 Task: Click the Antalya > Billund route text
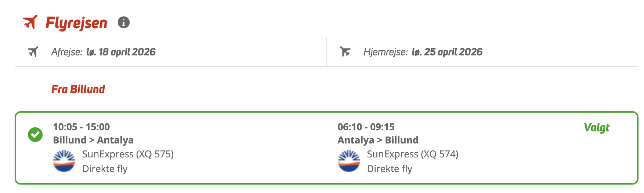[x=378, y=140]
